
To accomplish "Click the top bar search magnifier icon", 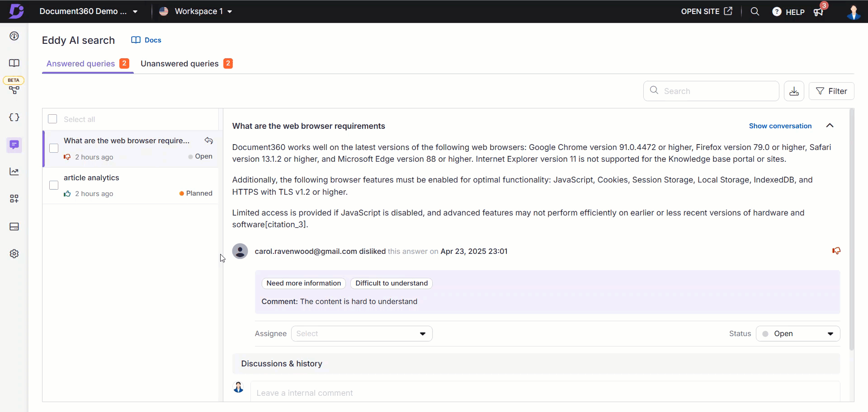I will point(755,12).
